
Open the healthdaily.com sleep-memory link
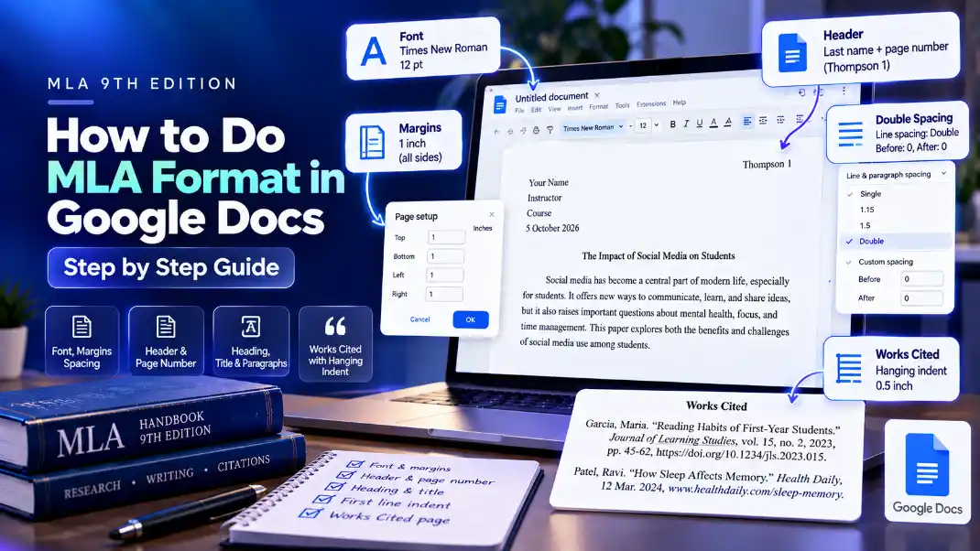[756, 491]
